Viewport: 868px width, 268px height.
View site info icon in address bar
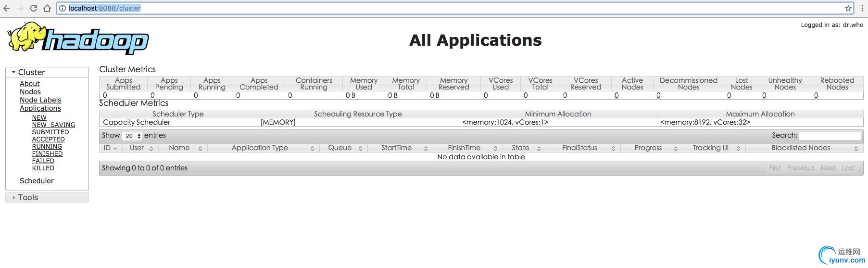click(x=63, y=8)
